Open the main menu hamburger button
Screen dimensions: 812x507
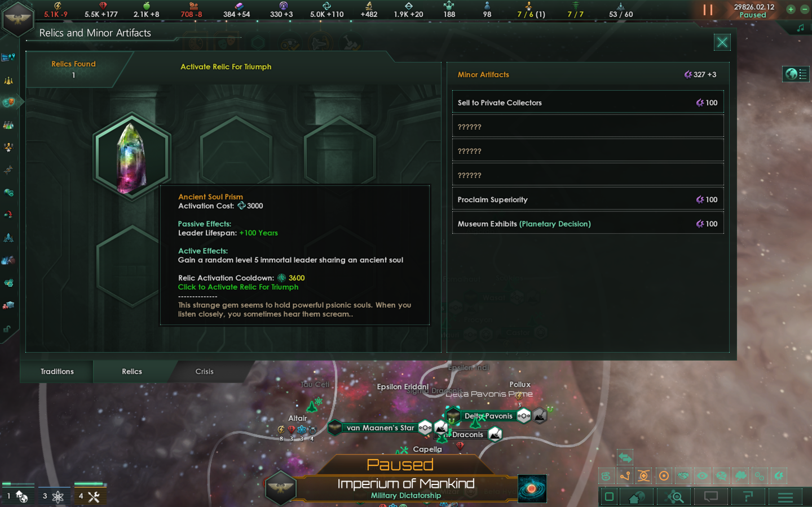tap(785, 497)
